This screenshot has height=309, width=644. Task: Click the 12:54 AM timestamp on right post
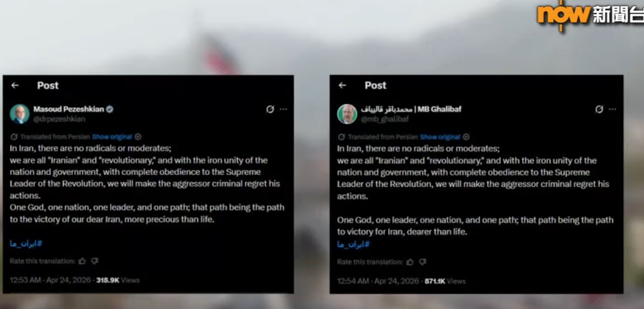coord(378,281)
